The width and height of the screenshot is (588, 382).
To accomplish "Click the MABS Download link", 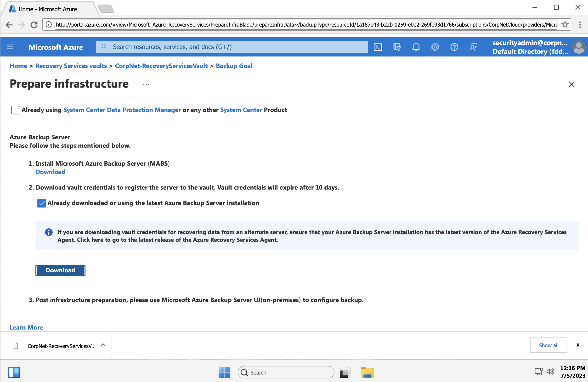I will (x=51, y=172).
